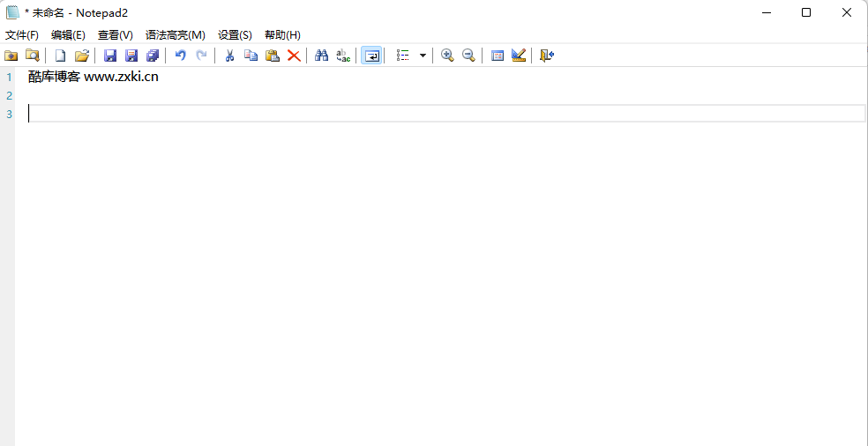Click the Notepad2 icon in title bar

[12, 12]
